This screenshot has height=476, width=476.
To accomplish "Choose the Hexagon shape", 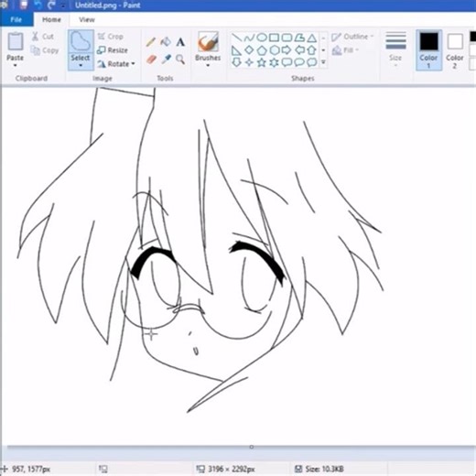I will 275,50.
